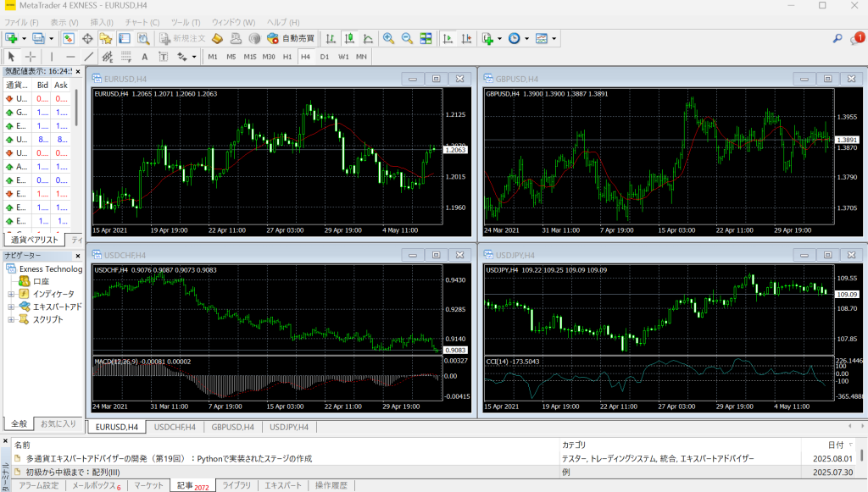Zoom in on the chart
The image size is (868, 492).
point(388,38)
